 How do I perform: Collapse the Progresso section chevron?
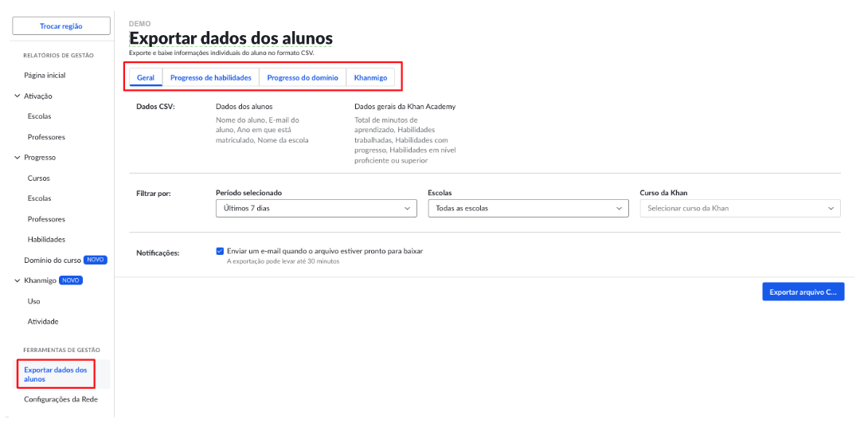(x=18, y=157)
